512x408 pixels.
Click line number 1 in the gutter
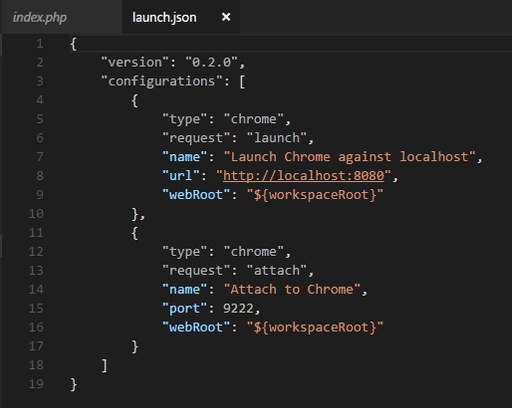tap(40, 44)
